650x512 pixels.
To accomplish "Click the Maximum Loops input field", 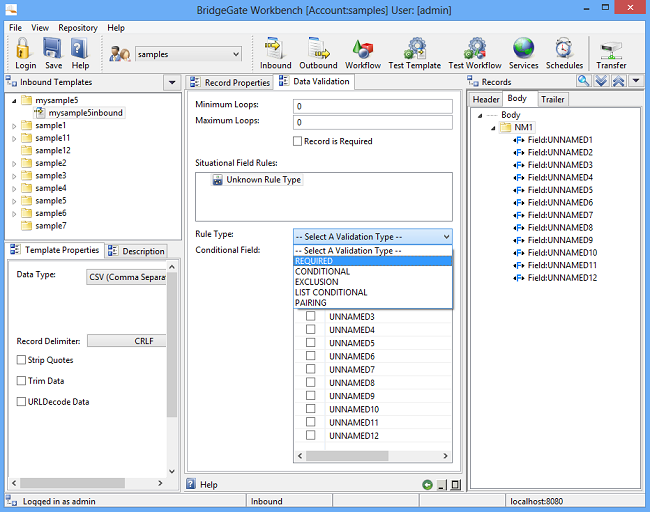I will [x=373, y=122].
